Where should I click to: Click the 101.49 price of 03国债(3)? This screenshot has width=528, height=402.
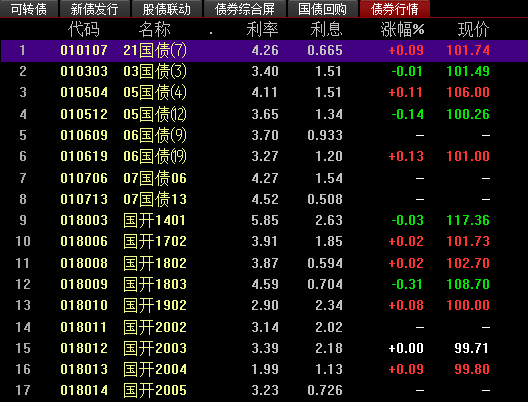(468, 71)
